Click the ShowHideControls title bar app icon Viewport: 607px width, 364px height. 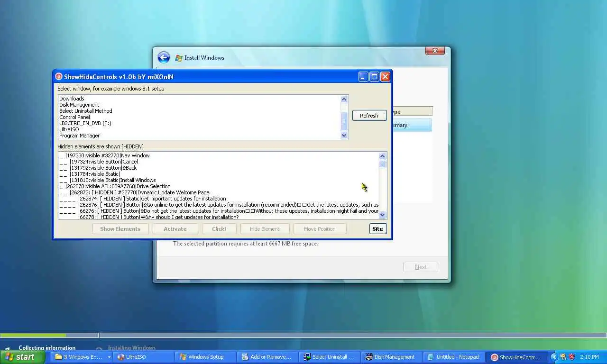(59, 76)
